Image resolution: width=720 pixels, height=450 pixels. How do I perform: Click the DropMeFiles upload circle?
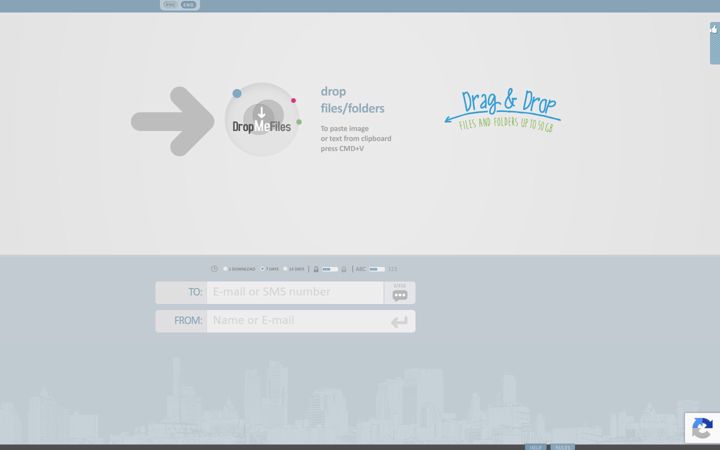click(262, 119)
